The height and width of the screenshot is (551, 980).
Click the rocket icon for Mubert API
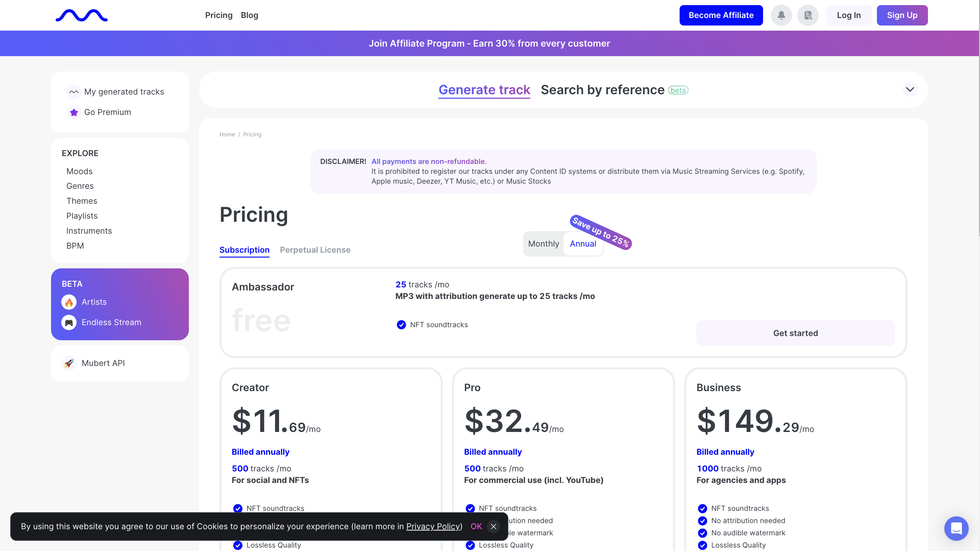pos(69,363)
